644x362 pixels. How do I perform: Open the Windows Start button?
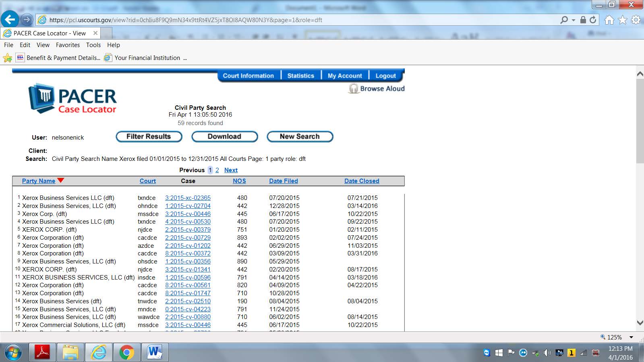coord(12,353)
